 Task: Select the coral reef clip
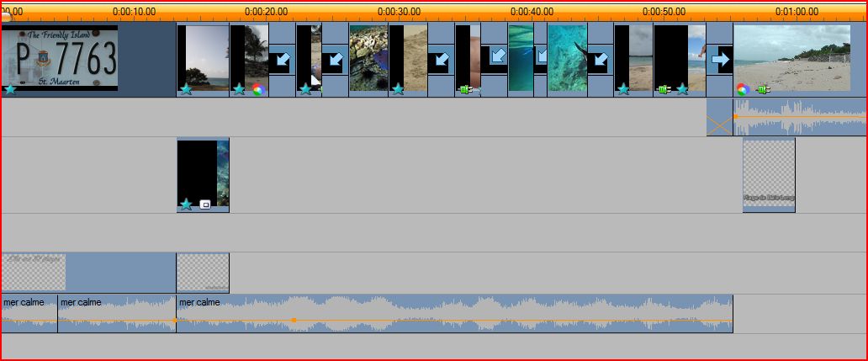(x=368, y=58)
